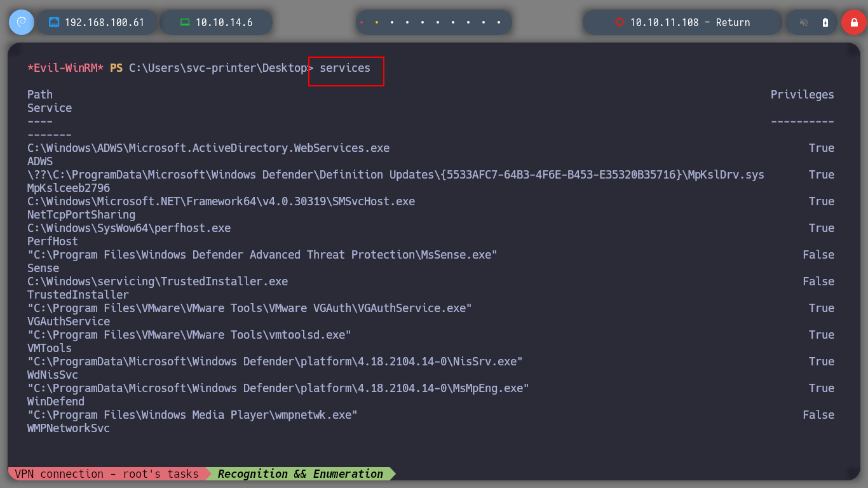Viewport: 868px width, 488px height.
Task: Switch to the last workspace dot
Action: tap(499, 22)
